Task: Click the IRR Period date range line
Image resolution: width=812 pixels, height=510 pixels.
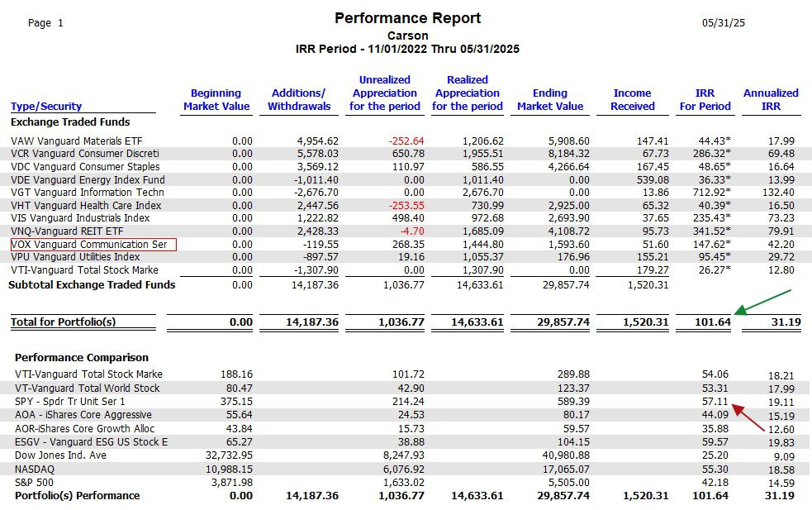Action: (407, 50)
